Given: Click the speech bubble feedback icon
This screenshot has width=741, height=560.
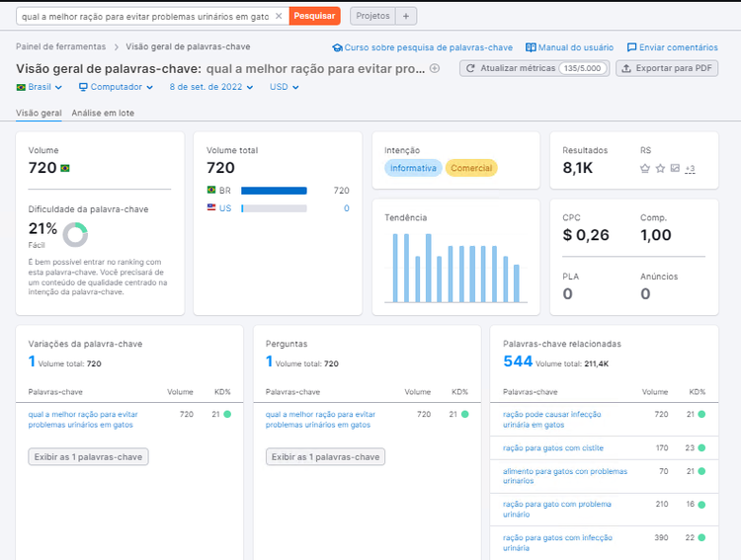Looking at the screenshot, I should 631,47.
